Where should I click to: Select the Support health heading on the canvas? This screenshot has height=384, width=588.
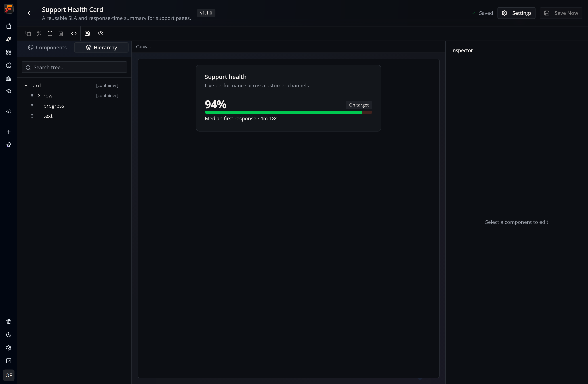pos(226,77)
